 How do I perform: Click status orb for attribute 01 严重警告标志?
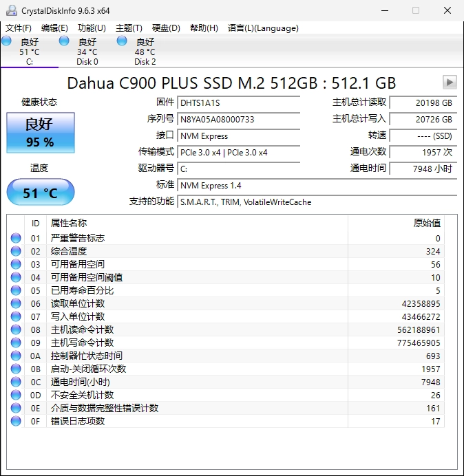16,238
